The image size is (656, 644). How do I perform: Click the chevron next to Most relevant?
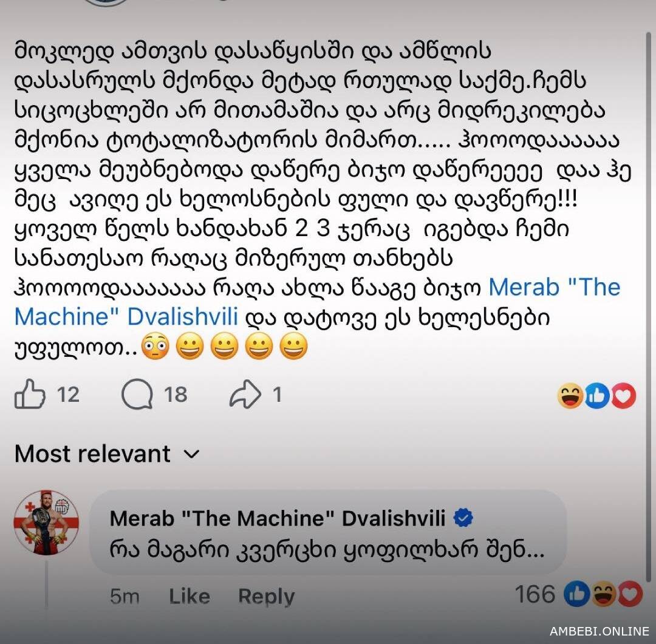click(x=191, y=455)
